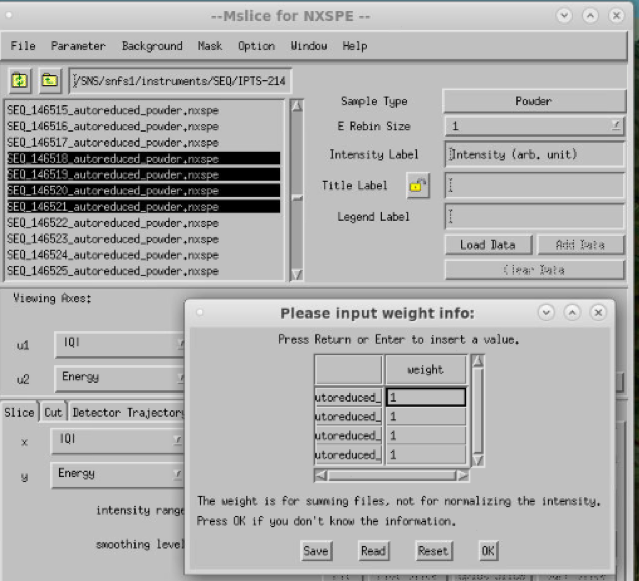The height and width of the screenshot is (581, 639).
Task: Switch to the Cut tab
Action: pyautogui.click(x=52, y=412)
